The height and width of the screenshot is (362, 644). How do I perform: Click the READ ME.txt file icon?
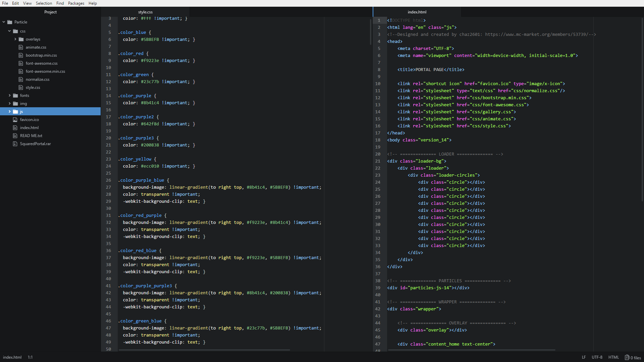point(15,136)
